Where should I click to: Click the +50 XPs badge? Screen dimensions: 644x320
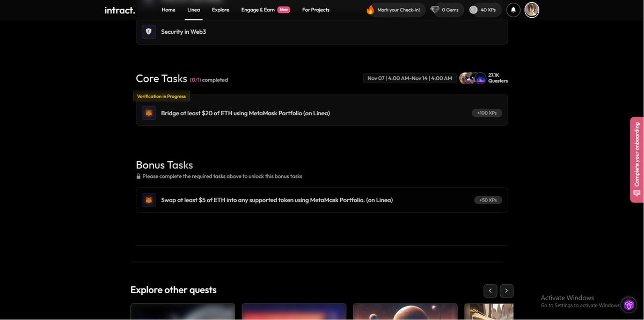[488, 200]
